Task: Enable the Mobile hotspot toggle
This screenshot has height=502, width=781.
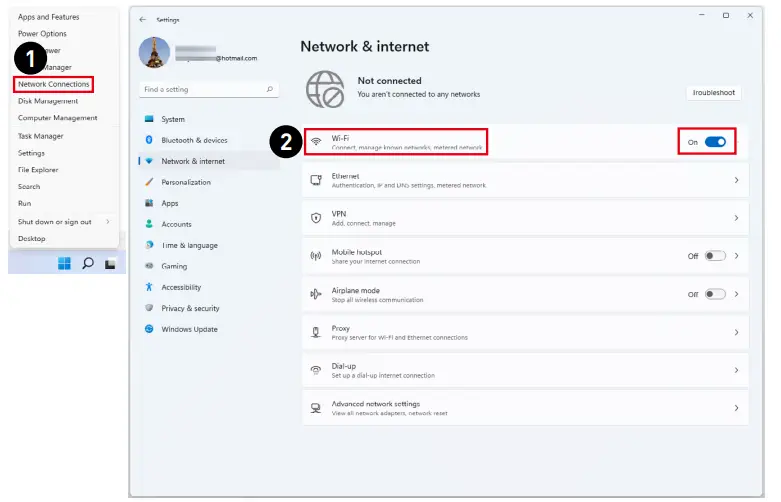Action: (x=715, y=256)
